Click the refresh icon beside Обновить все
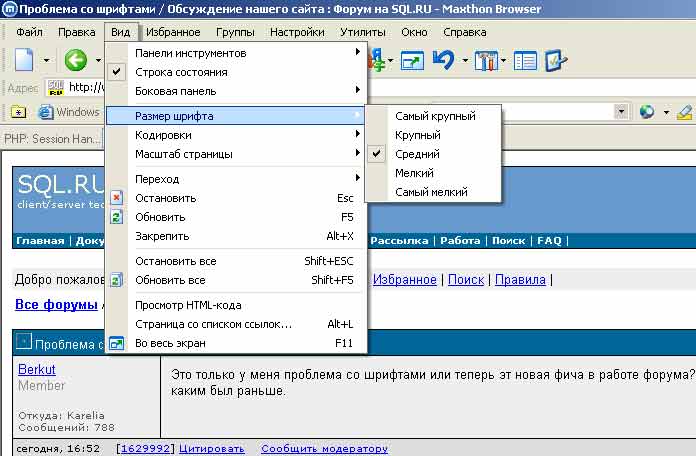Image resolution: width=696 pixels, height=456 pixels. coord(117,281)
